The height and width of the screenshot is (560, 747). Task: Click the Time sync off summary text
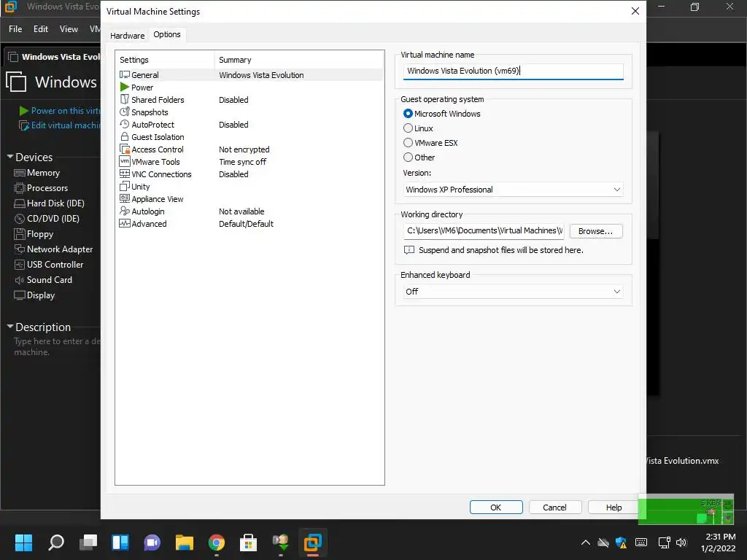242,162
